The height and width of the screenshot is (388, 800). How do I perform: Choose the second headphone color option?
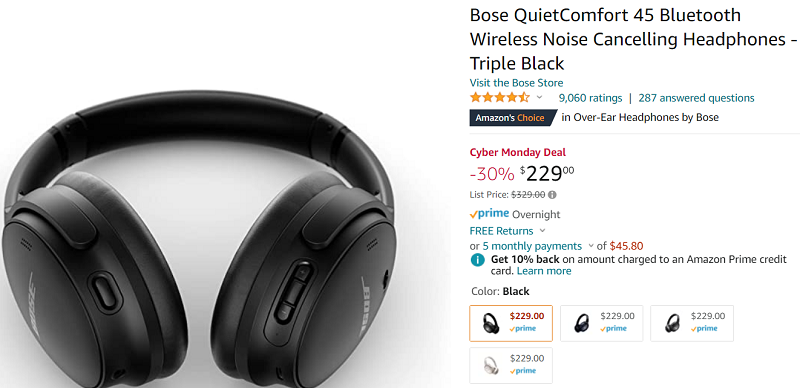(602, 323)
